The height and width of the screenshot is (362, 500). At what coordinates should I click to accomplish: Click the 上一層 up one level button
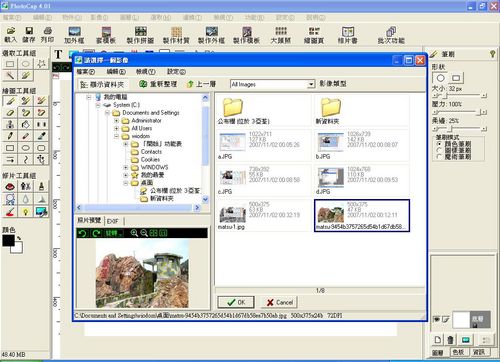coord(202,84)
